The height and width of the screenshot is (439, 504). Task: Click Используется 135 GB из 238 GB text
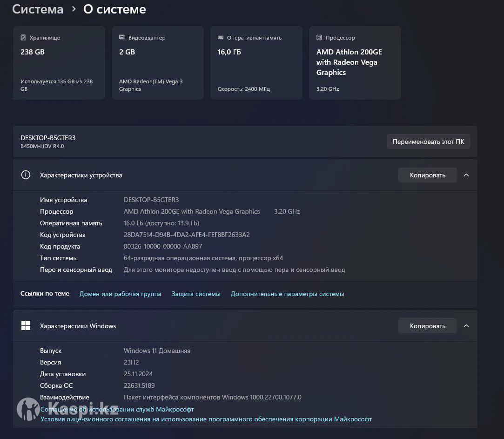point(57,85)
